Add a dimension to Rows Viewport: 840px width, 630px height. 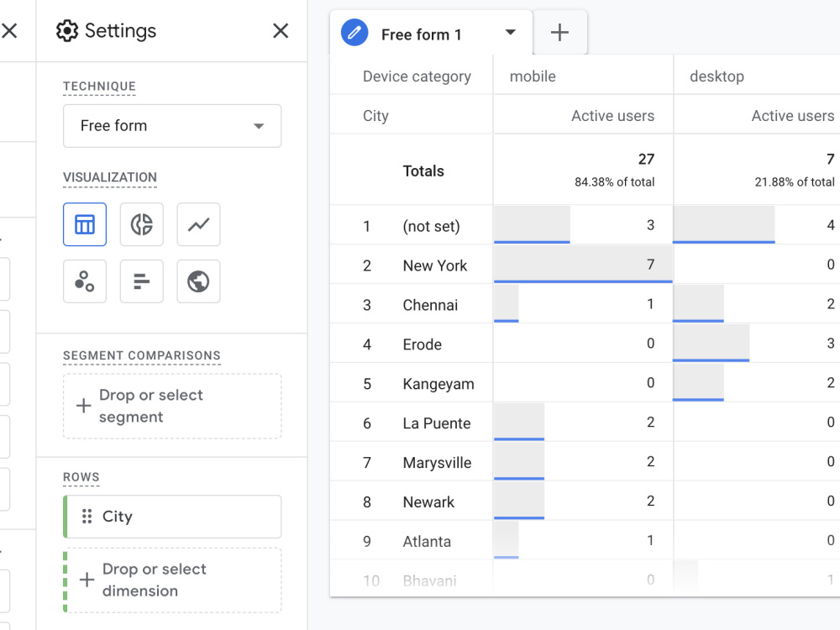click(x=172, y=580)
